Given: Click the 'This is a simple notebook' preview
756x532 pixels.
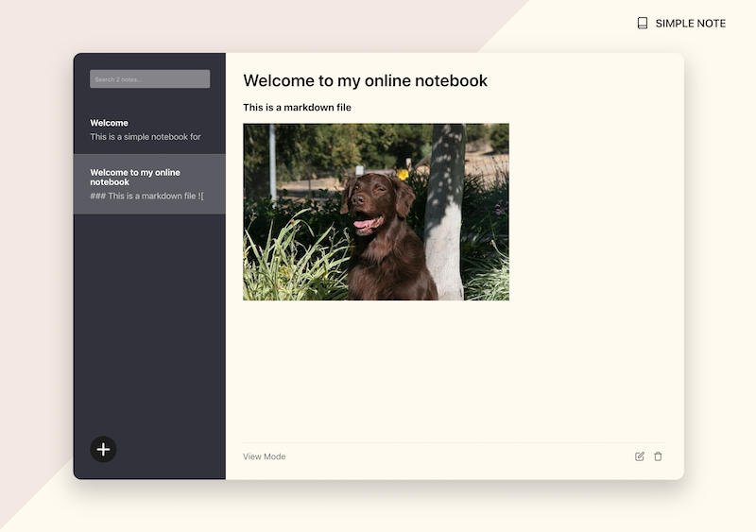Looking at the screenshot, I should [x=146, y=137].
